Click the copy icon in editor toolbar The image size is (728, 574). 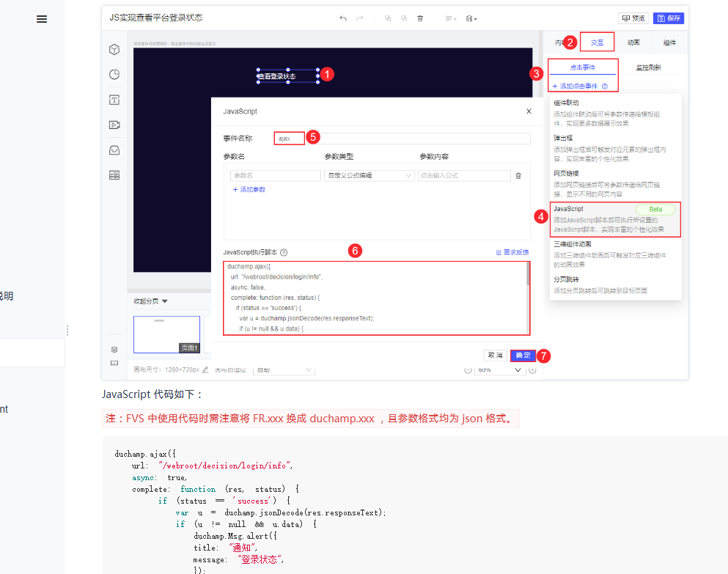388,18
